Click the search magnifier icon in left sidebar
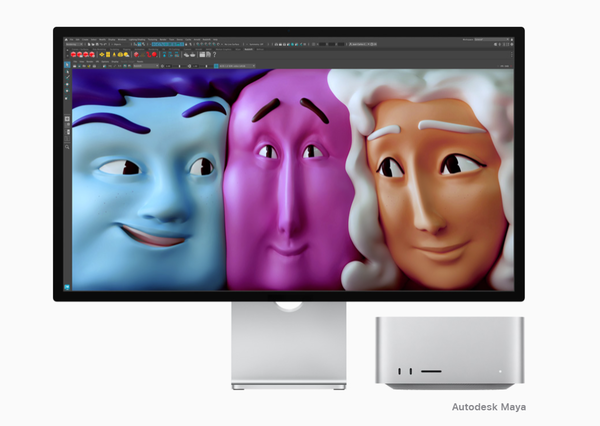Viewport: 600px width, 426px height. (67, 147)
